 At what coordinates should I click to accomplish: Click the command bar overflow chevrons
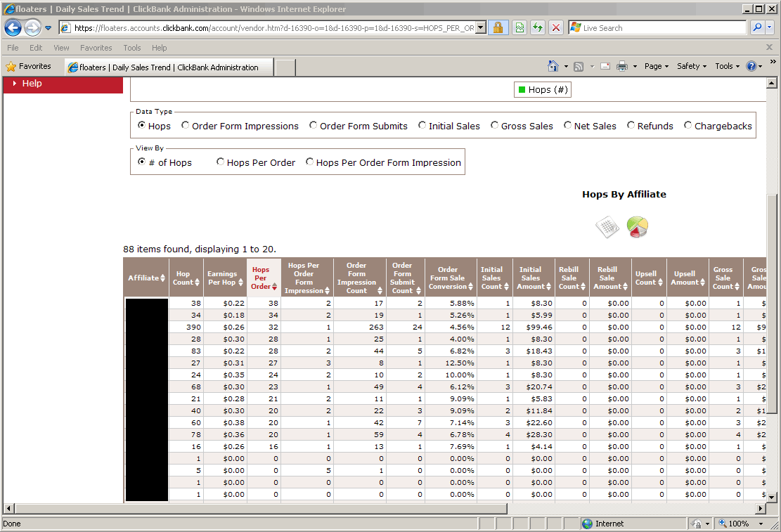773,62
